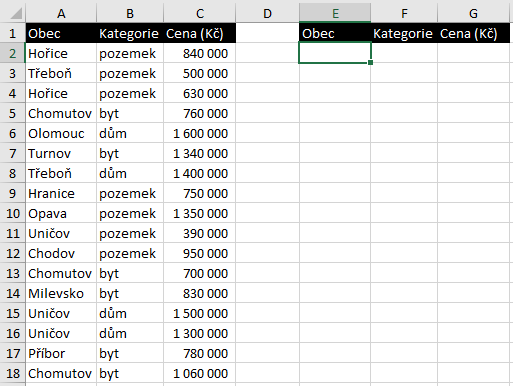Click the cell with price 1 060 000
Viewport: 513px width, 386px height.
click(199, 373)
